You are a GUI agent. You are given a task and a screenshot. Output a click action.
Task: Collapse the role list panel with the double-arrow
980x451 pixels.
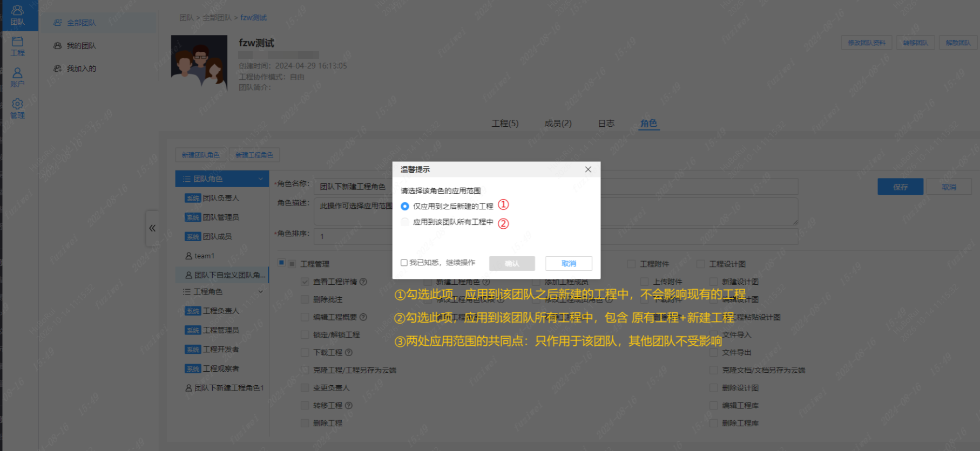point(152,228)
